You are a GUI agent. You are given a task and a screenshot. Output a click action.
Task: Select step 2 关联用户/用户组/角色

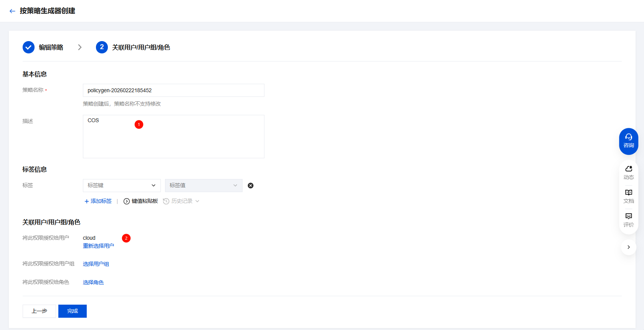(102, 47)
